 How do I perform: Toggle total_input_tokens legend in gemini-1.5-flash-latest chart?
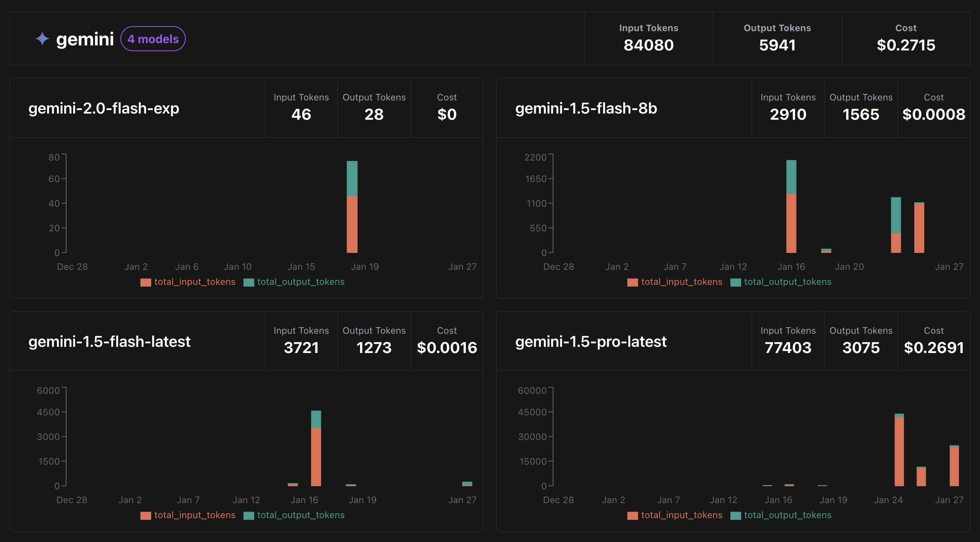coord(188,515)
